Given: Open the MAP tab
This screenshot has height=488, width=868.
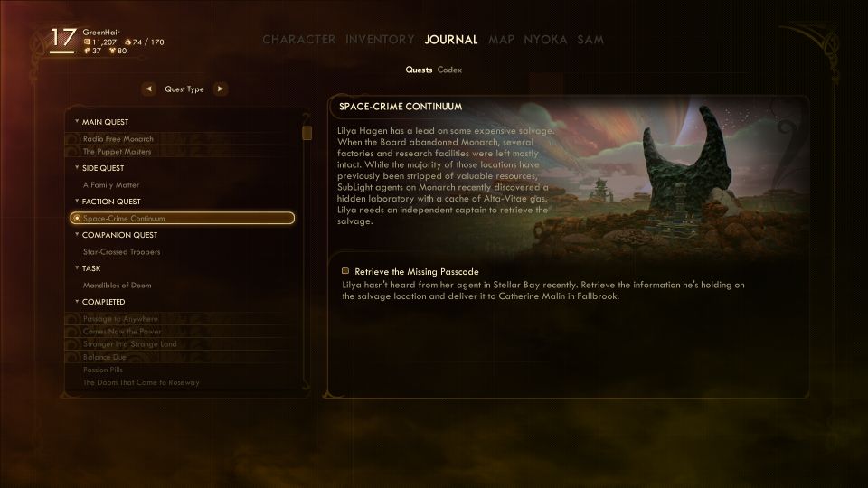Looking at the screenshot, I should pyautogui.click(x=501, y=40).
